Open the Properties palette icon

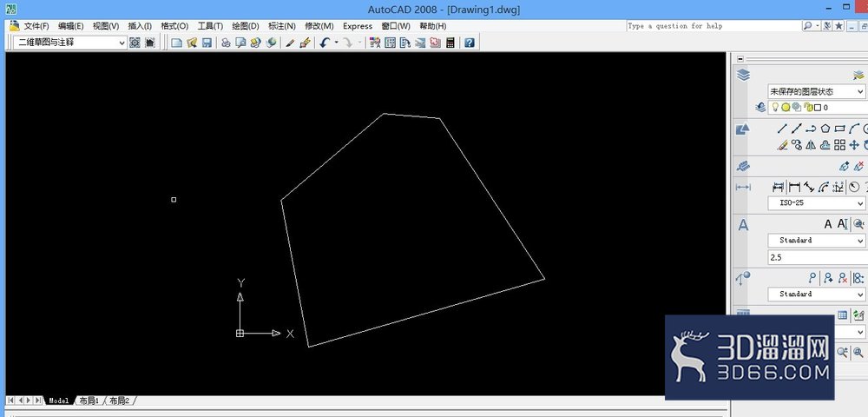(x=375, y=43)
